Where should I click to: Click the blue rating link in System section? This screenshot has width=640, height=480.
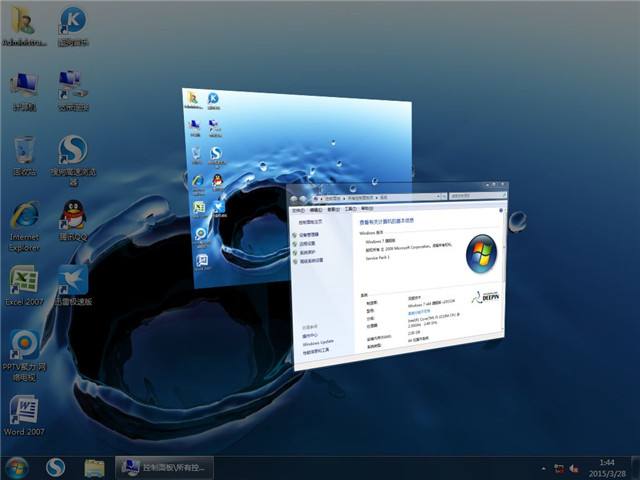(419, 312)
